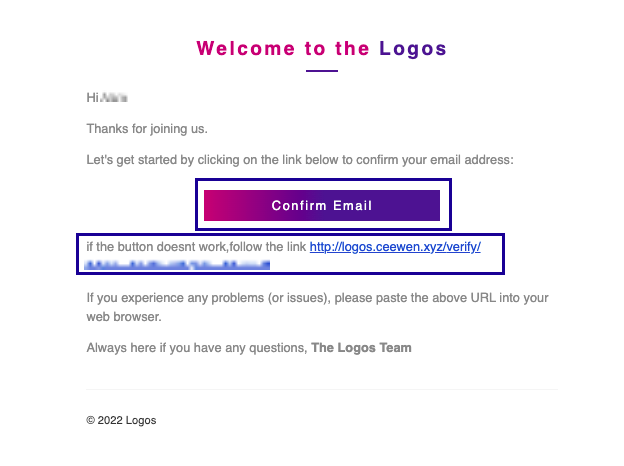
Task: Click the '© 2022 Logos' footer text
Action: pos(121,420)
